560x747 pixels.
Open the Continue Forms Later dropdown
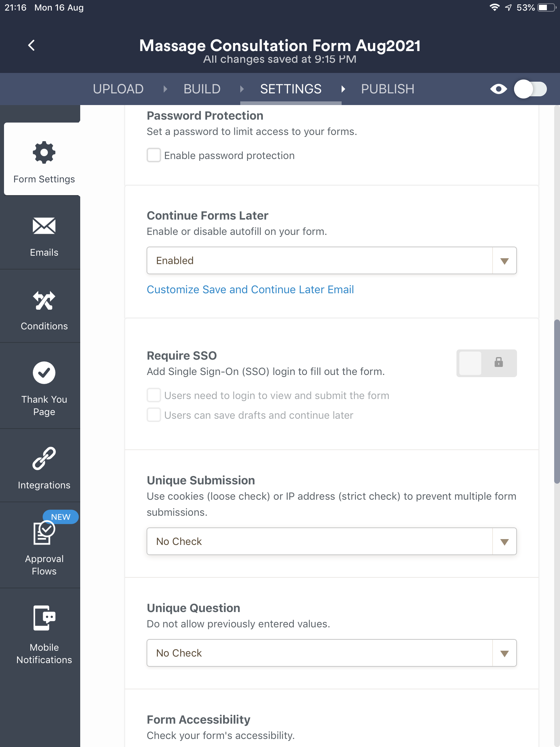click(504, 260)
